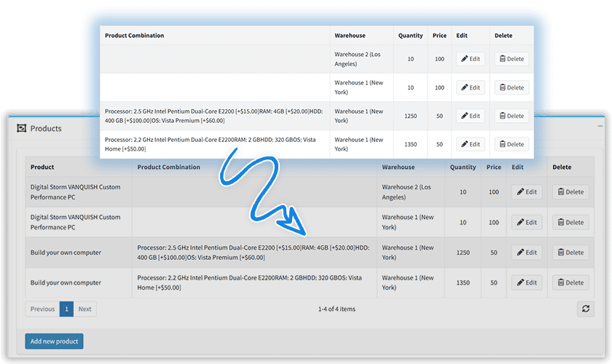Click the Product column header
The height and width of the screenshot is (364, 612).
click(x=42, y=167)
